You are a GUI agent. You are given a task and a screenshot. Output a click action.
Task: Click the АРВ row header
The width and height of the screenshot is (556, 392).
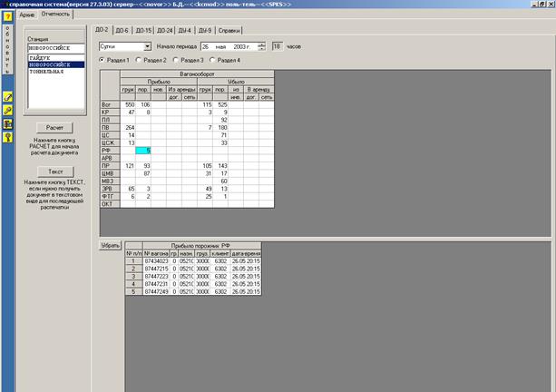tap(111, 158)
